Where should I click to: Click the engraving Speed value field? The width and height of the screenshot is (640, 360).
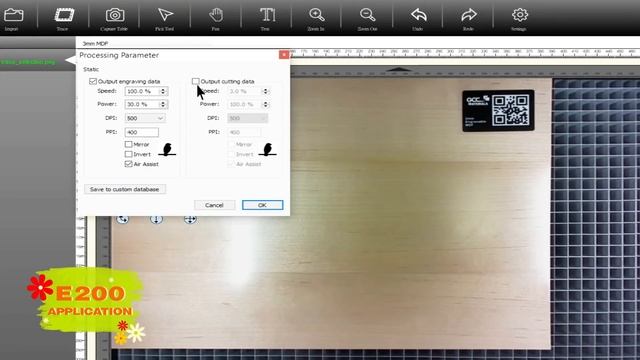(142, 91)
